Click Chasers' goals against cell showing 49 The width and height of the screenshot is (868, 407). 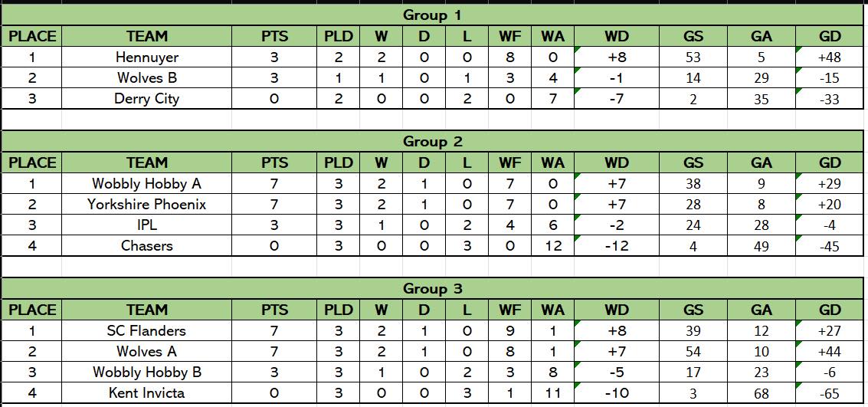click(x=761, y=246)
